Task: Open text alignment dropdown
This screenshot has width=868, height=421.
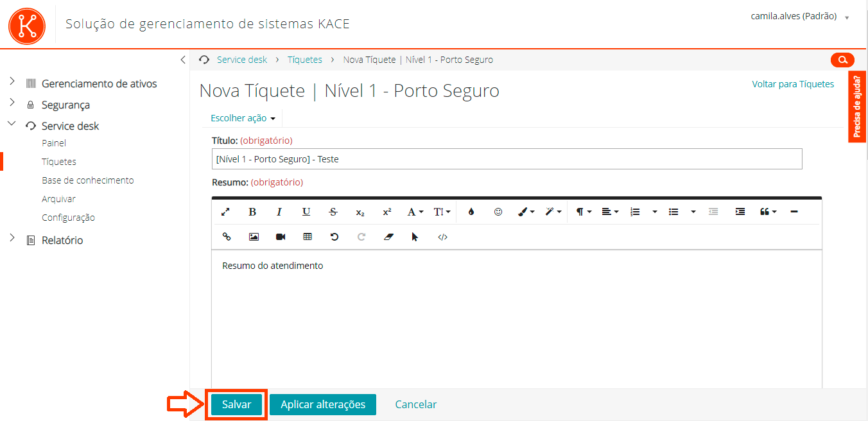Action: pyautogui.click(x=610, y=212)
